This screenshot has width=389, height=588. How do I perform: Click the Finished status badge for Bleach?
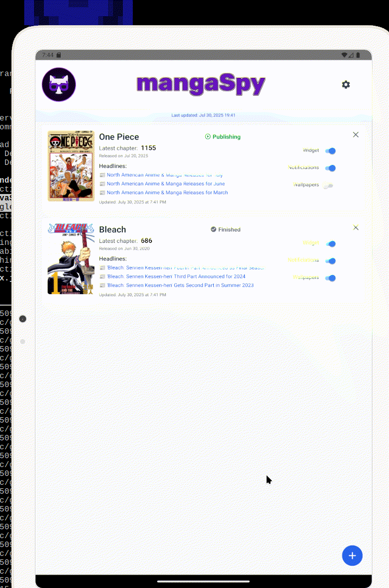coord(226,230)
